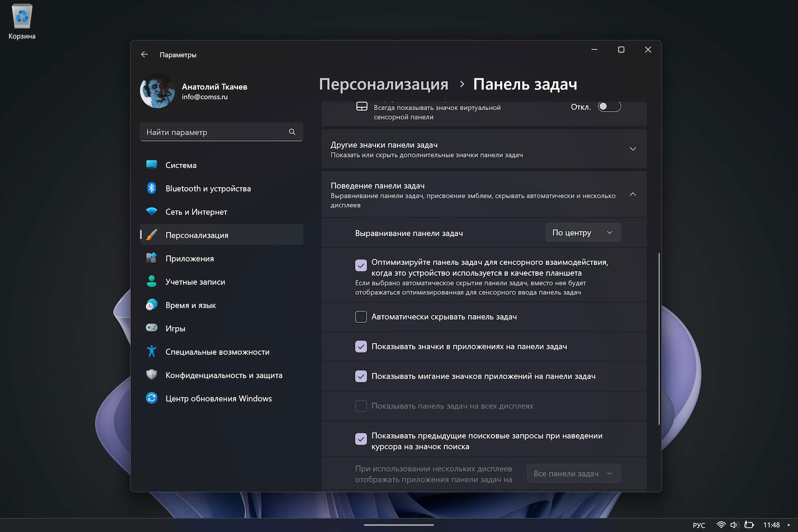Open the По центру alignment dropdown
The image size is (798, 532).
point(583,232)
